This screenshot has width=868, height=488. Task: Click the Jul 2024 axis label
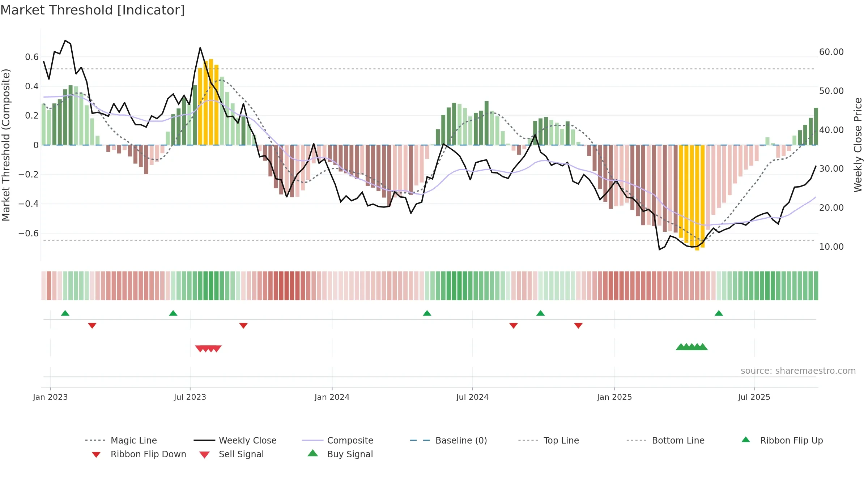point(472,397)
